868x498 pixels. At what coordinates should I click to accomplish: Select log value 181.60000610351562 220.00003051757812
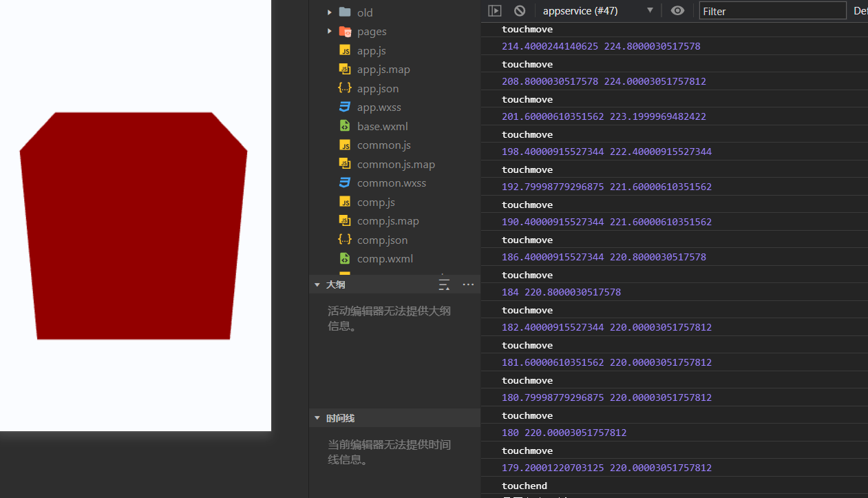(606, 362)
